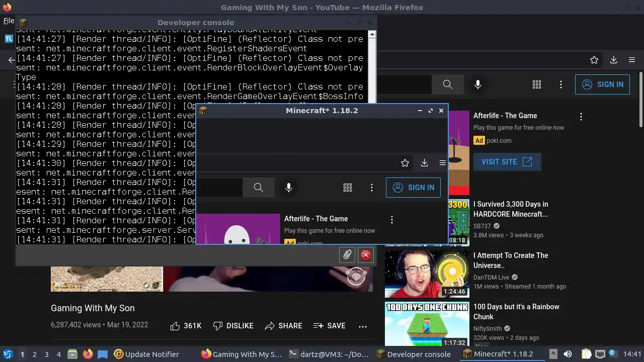644x362 pixels.
Task: Open 100 Days One Chunk video thumbnail
Action: (x=427, y=324)
